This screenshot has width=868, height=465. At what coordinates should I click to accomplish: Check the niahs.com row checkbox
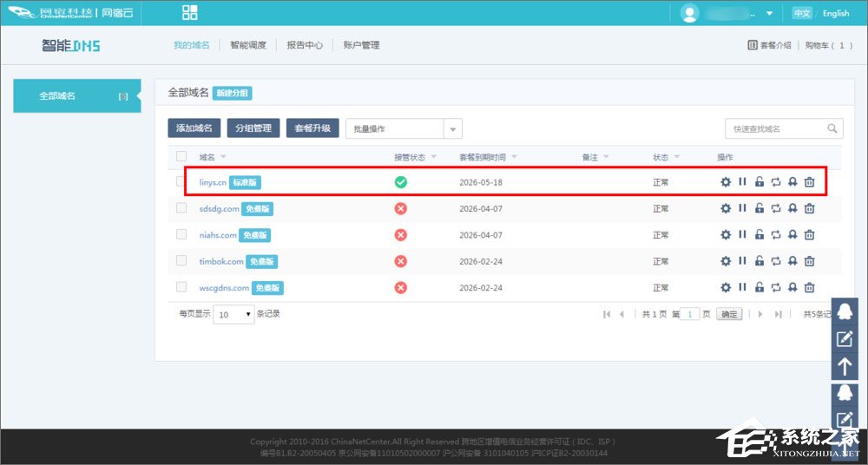pyautogui.click(x=181, y=234)
